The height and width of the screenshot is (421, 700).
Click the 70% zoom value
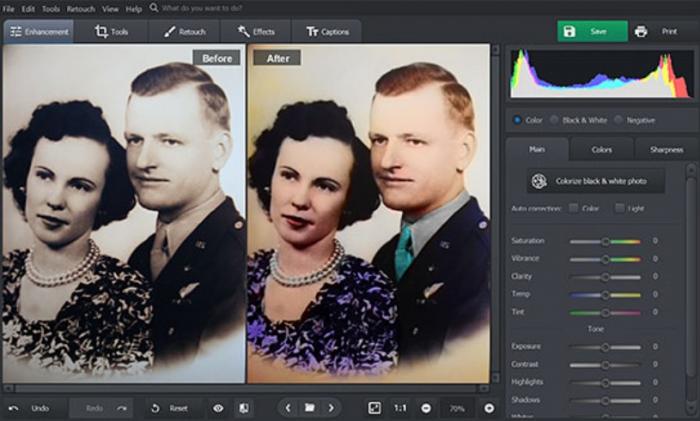point(457,408)
